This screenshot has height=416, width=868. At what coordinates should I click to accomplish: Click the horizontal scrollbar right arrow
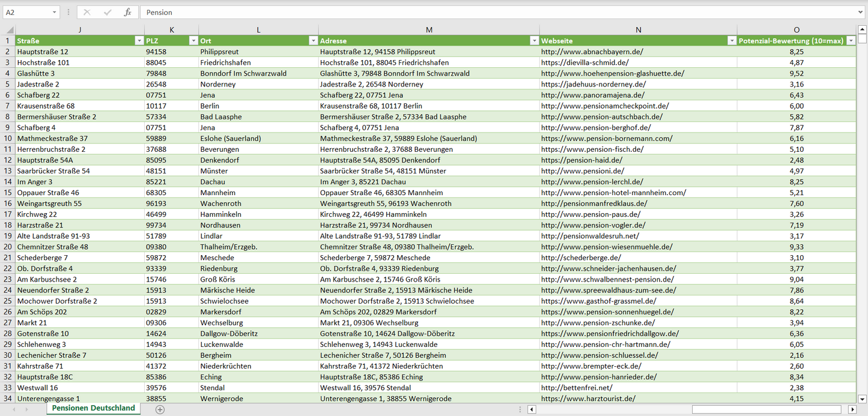coord(852,409)
